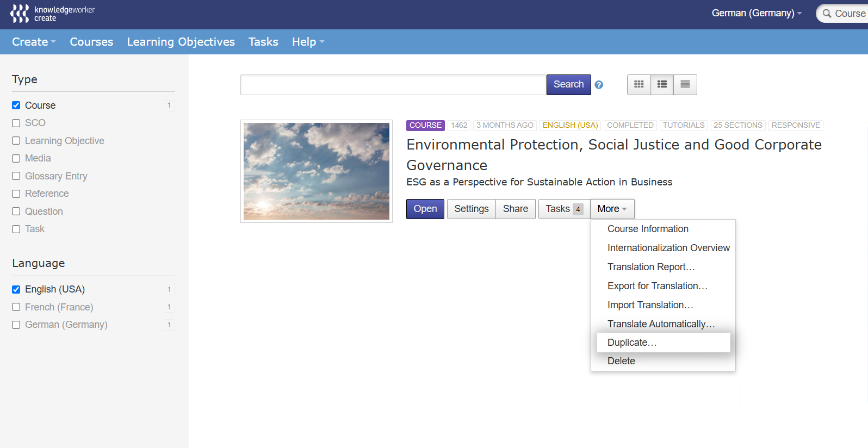Screen dimensions: 868x448
Task: Switch to detailed list view icon
Action: coord(662,84)
